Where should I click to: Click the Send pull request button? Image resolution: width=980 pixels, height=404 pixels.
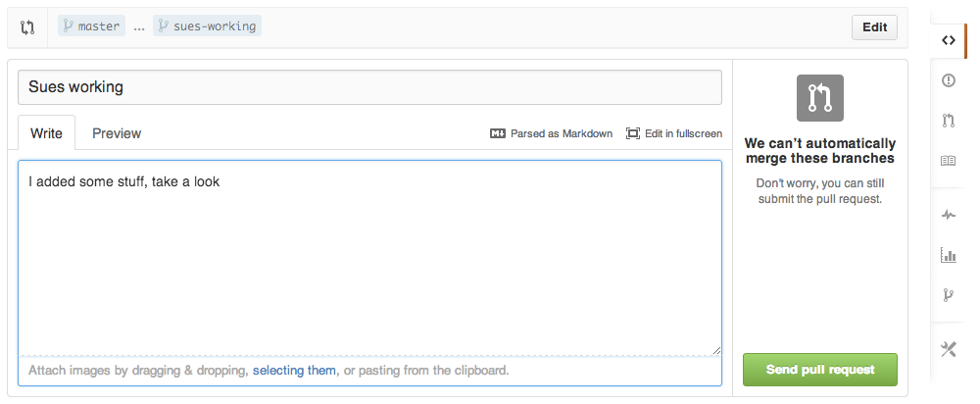[x=819, y=370]
